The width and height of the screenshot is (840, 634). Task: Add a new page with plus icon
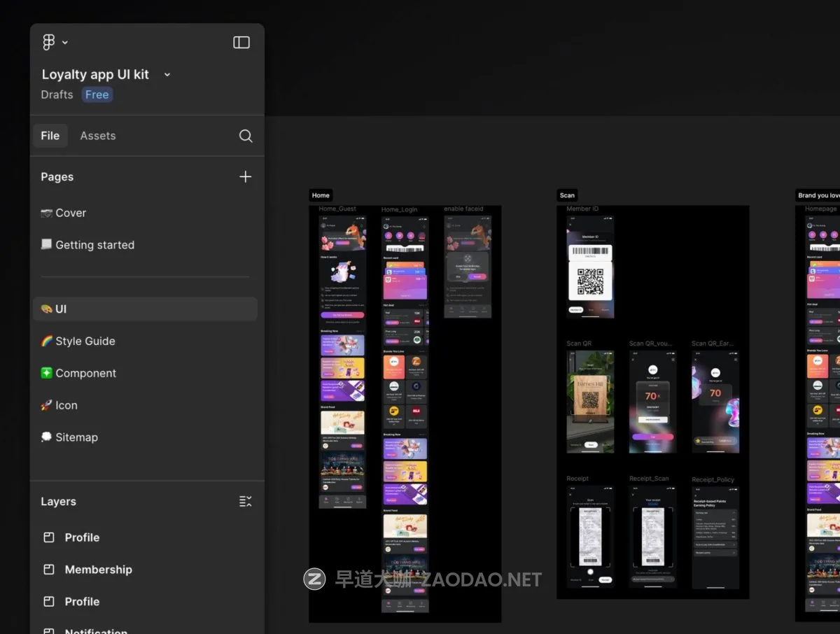(245, 177)
